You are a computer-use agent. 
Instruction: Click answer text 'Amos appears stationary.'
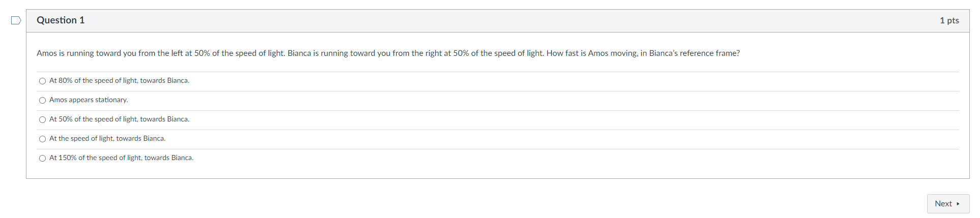(88, 100)
